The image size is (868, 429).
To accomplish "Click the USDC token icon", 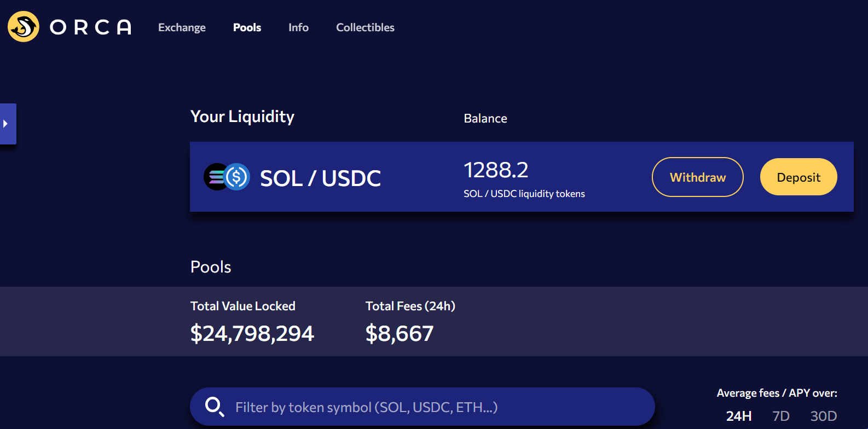I will click(237, 177).
